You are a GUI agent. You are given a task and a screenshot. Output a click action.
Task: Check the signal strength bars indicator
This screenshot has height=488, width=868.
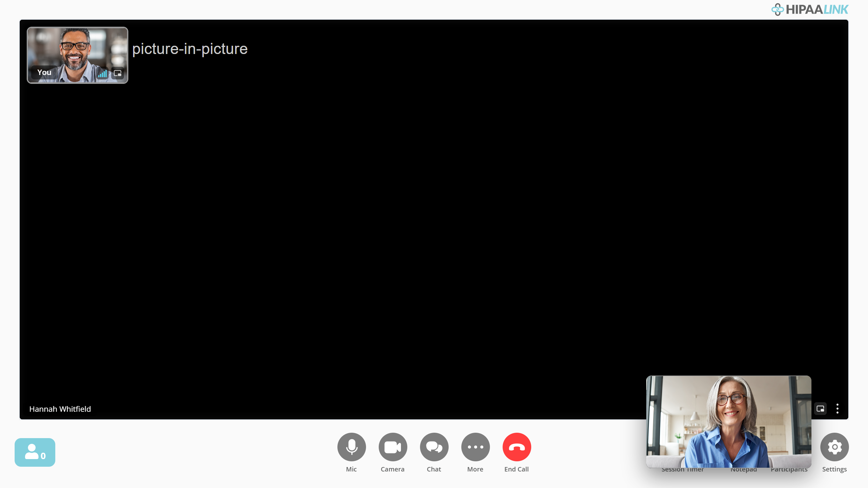click(102, 73)
